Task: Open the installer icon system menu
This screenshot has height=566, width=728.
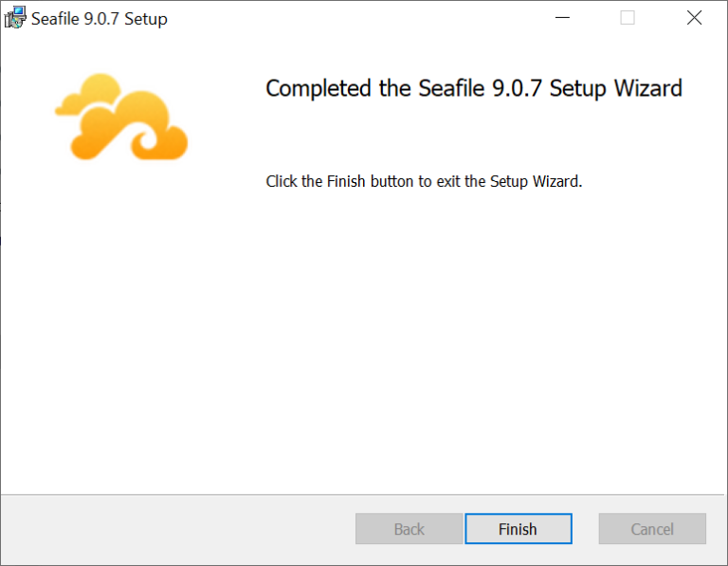Action: tap(15, 18)
